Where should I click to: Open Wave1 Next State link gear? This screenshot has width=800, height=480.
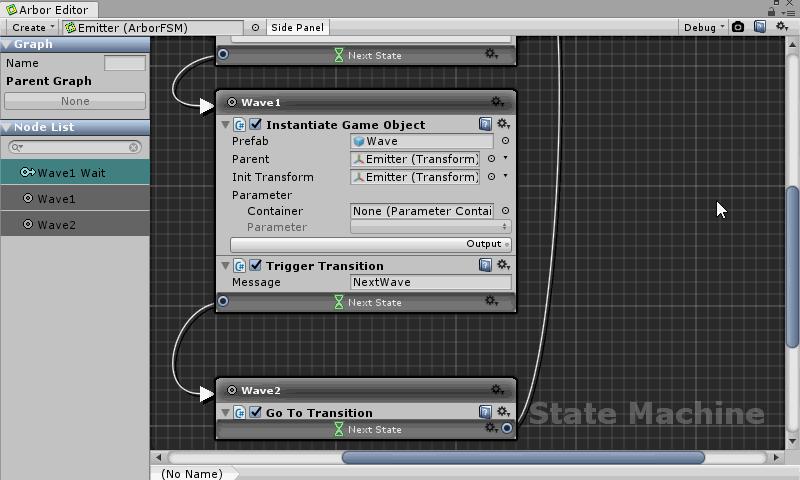(491, 301)
